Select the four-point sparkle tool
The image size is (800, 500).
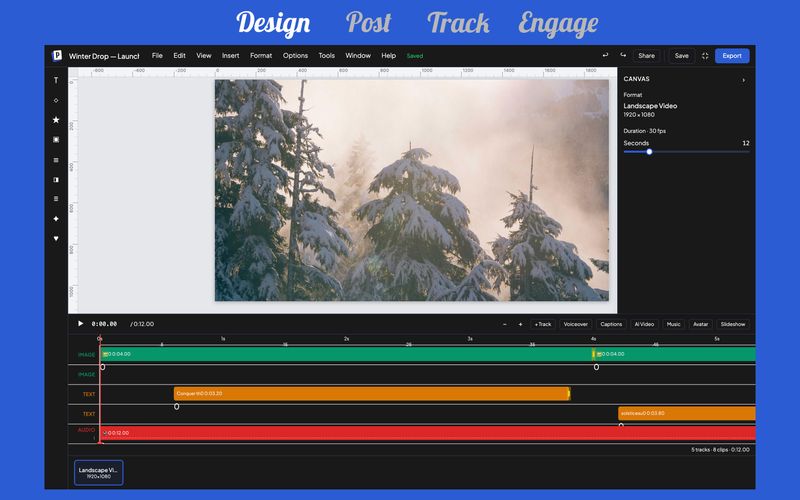(x=56, y=219)
